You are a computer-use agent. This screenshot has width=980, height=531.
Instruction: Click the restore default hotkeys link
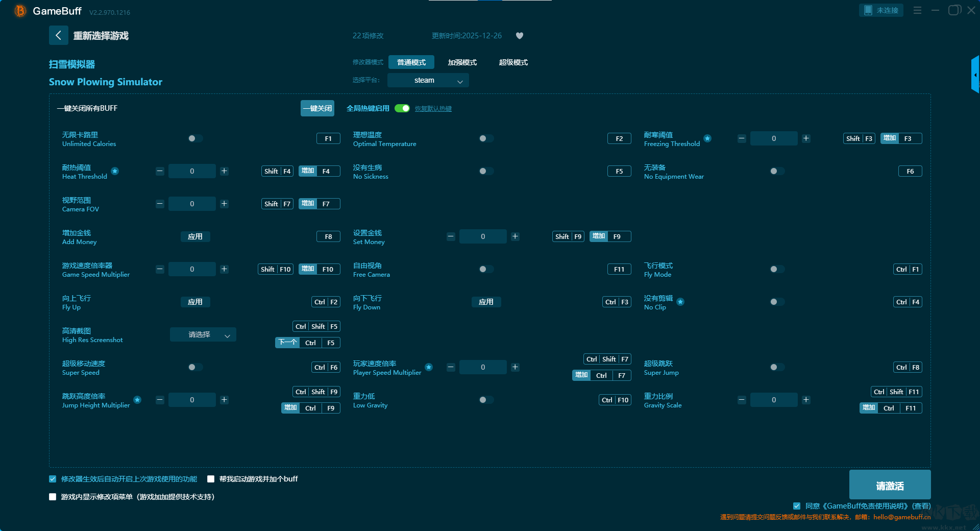point(433,109)
